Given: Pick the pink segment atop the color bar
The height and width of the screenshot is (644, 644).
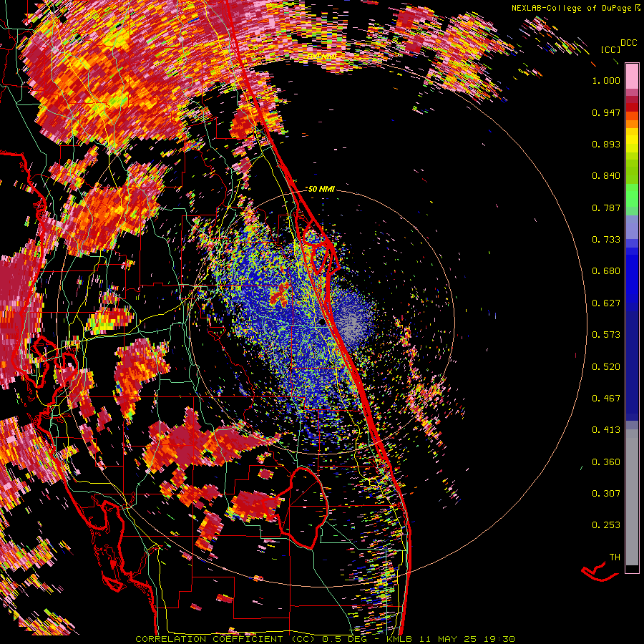Looking at the screenshot, I should coord(632,76).
